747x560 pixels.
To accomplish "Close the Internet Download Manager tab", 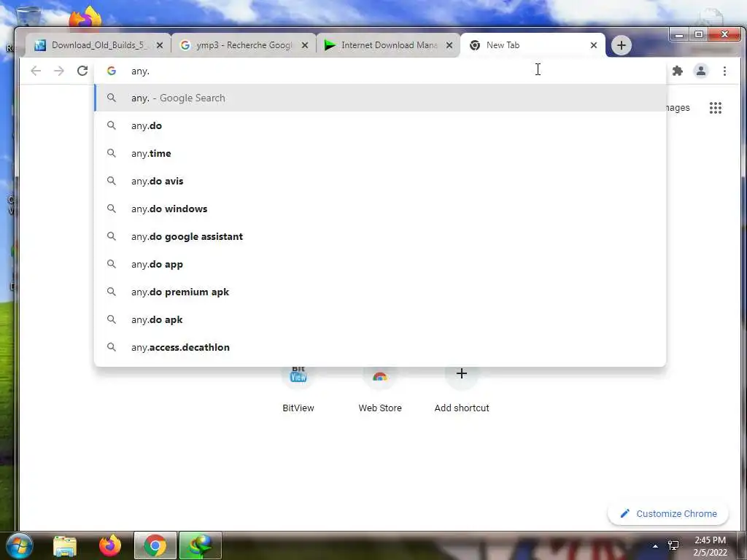I will 449,45.
